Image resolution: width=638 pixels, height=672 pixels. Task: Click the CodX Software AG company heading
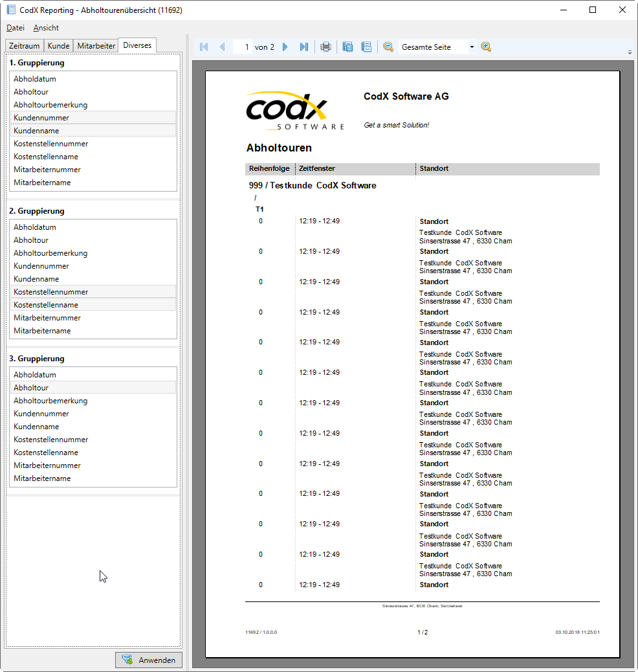(x=406, y=96)
